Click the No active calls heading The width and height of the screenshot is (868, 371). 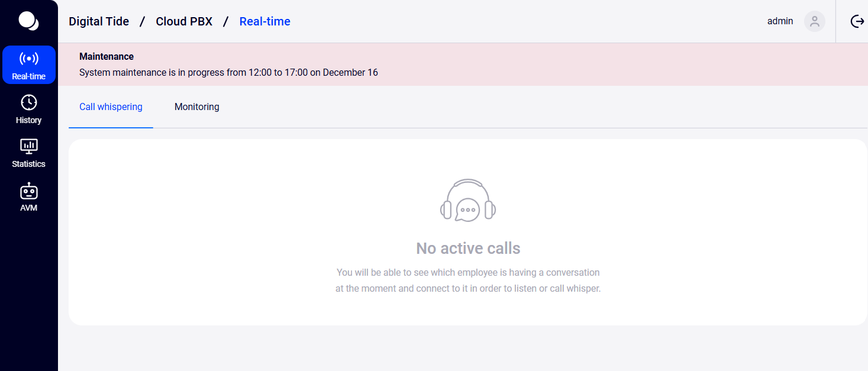tap(468, 248)
